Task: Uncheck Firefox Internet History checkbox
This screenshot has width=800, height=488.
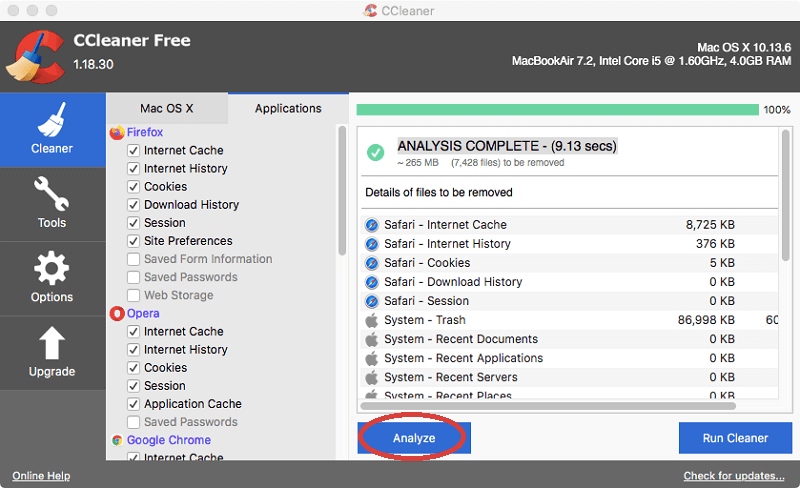Action: click(133, 168)
